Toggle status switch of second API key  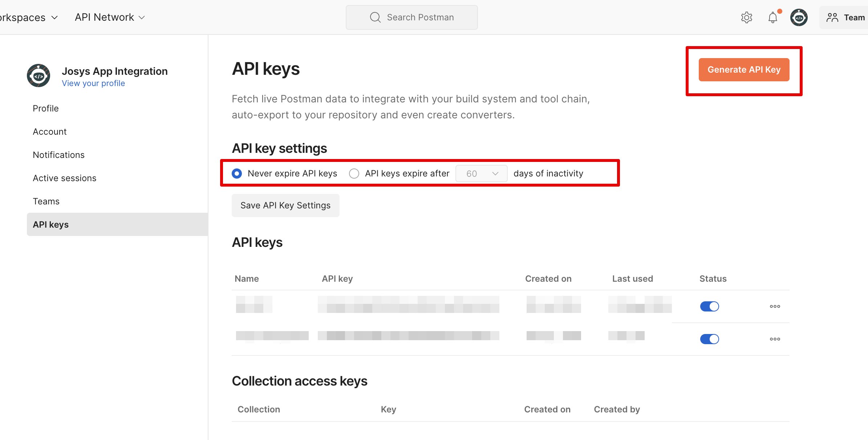tap(709, 339)
